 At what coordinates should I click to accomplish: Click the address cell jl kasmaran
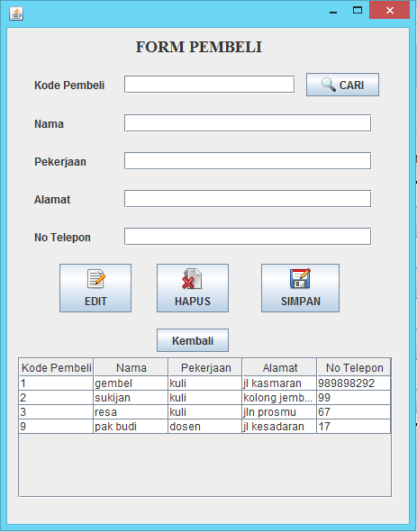coord(279,383)
